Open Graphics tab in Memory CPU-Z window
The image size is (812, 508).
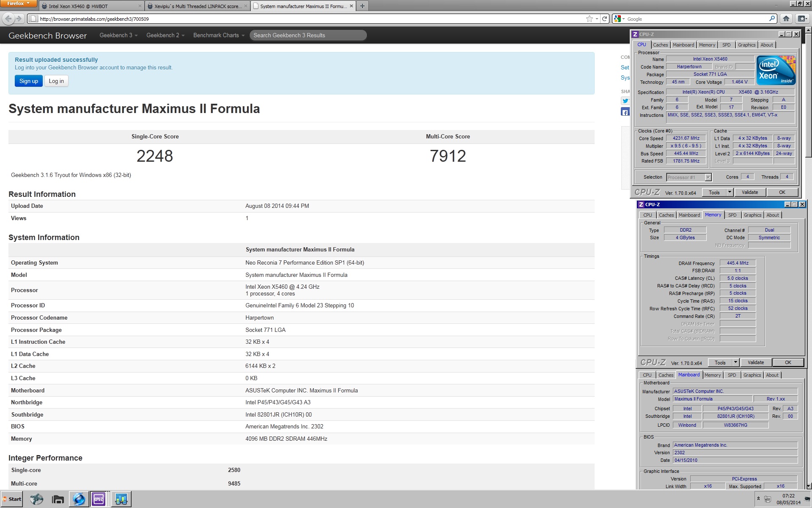pos(752,215)
